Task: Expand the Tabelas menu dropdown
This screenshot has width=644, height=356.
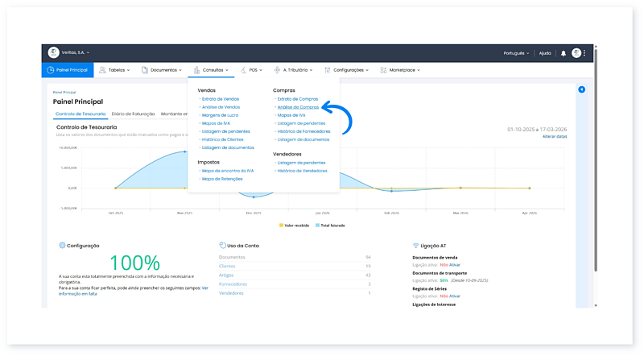Action: tap(116, 70)
